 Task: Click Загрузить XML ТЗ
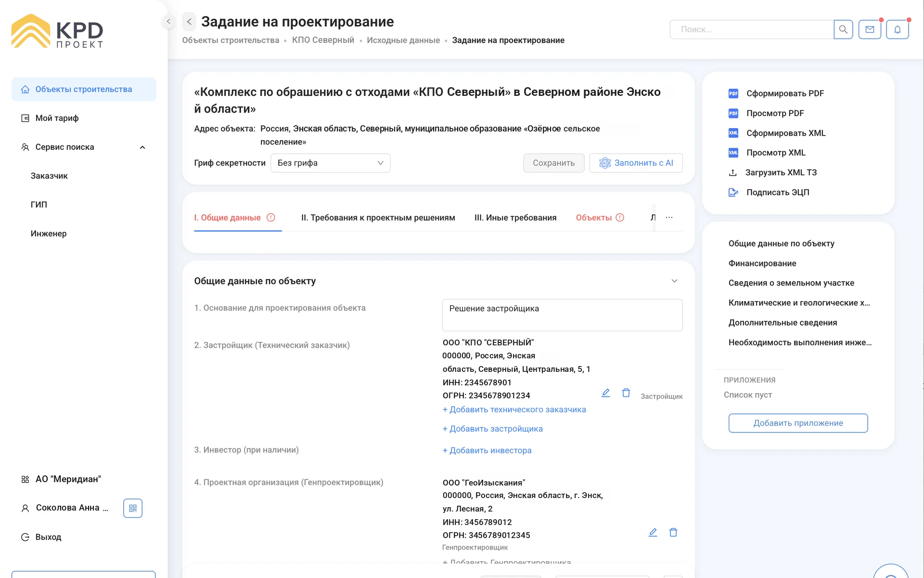tap(772, 172)
